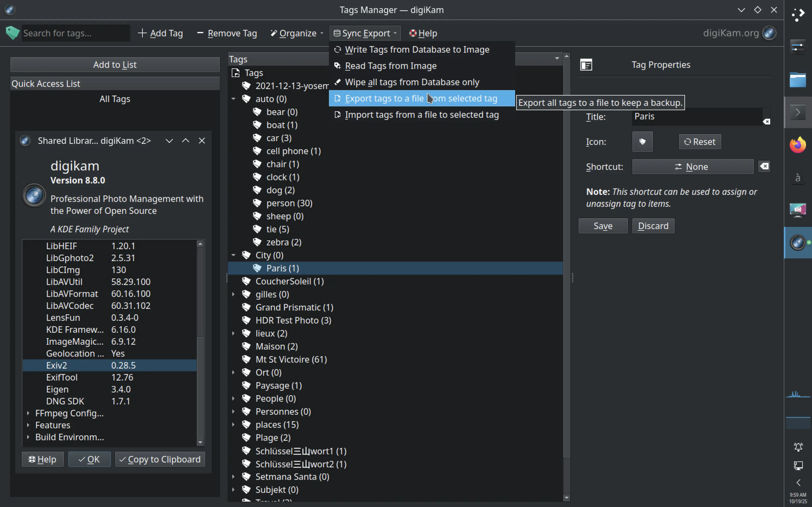This screenshot has width=812, height=507.
Task: Click the Help lifebuoy icon in the toolbar
Action: point(413,33)
